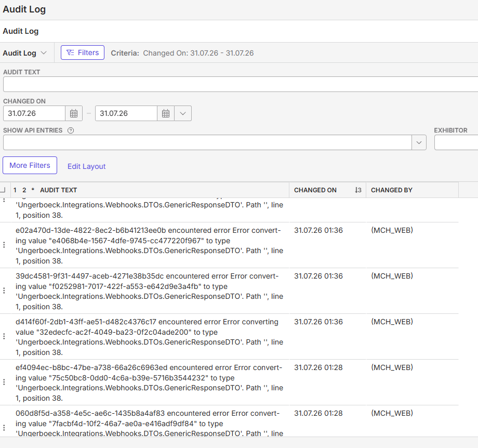This screenshot has height=448, width=478.
Task: Expand date range options chevron
Action: [183, 113]
